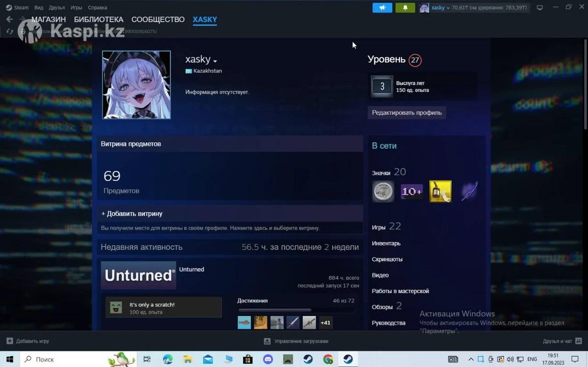Image resolution: width=588 pixels, height=367 pixels.
Task: Click the knife achievement icon
Action: [x=293, y=322]
